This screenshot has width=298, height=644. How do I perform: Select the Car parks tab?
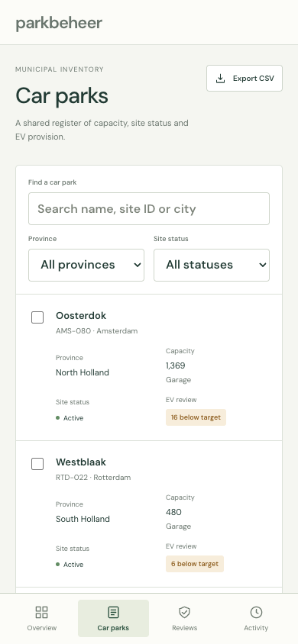(x=113, y=618)
